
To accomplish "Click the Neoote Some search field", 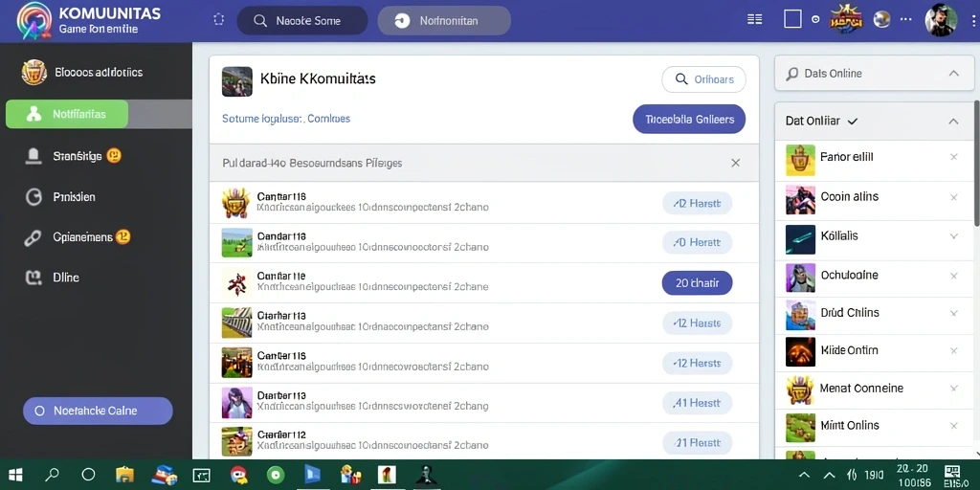I will pyautogui.click(x=302, y=21).
